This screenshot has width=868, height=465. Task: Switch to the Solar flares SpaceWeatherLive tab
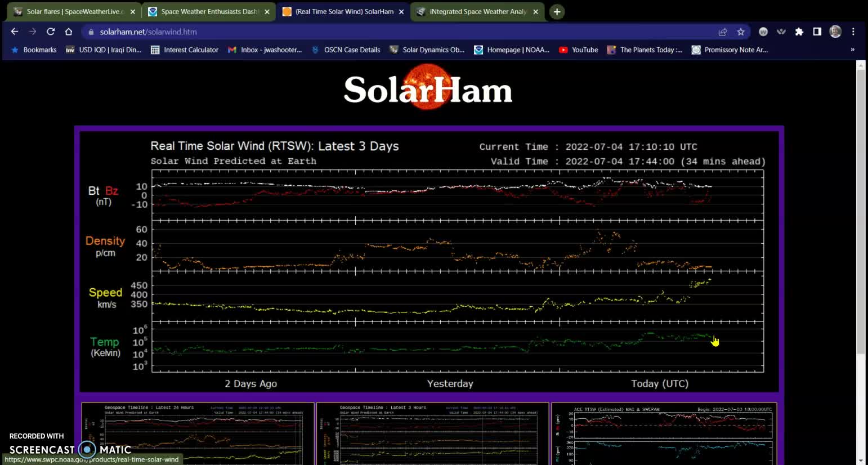tap(74, 11)
